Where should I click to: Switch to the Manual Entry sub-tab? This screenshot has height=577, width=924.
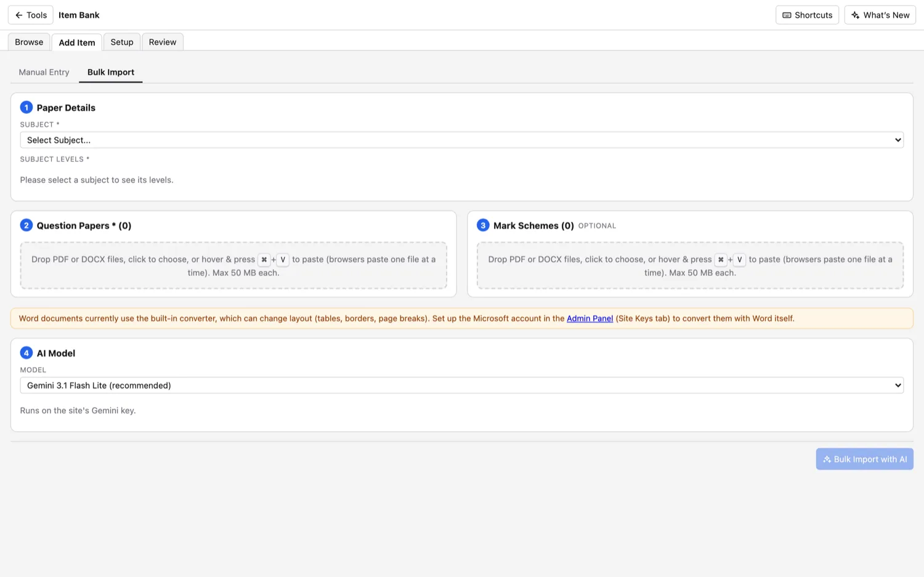[44, 72]
